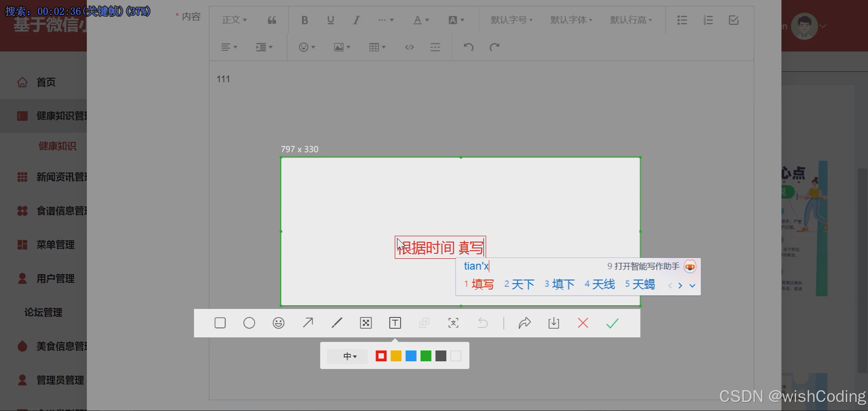Undo the last editor change

(468, 47)
